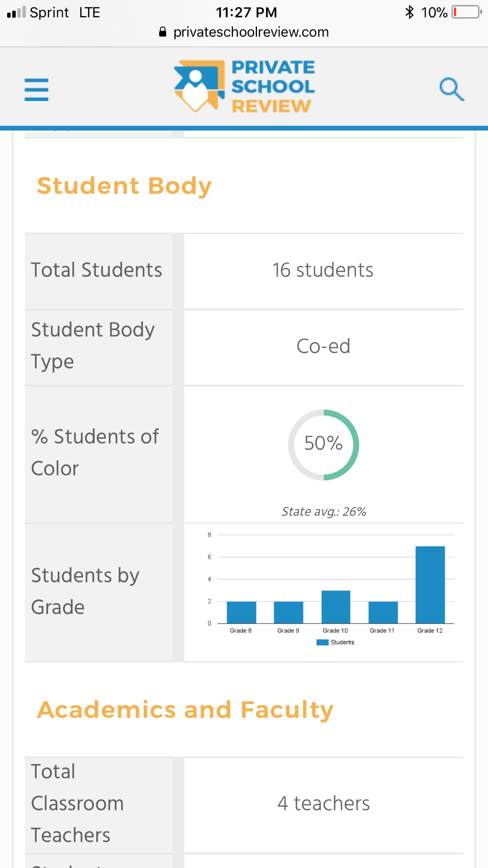Tap the search magnifier icon
Viewport: 488px width, 868px height.
pyautogui.click(x=452, y=89)
